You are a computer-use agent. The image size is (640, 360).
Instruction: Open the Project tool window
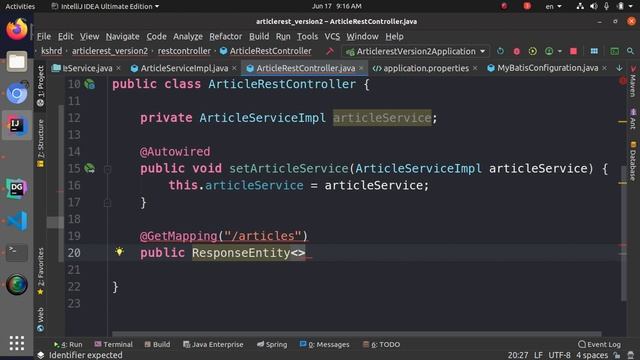[40, 87]
